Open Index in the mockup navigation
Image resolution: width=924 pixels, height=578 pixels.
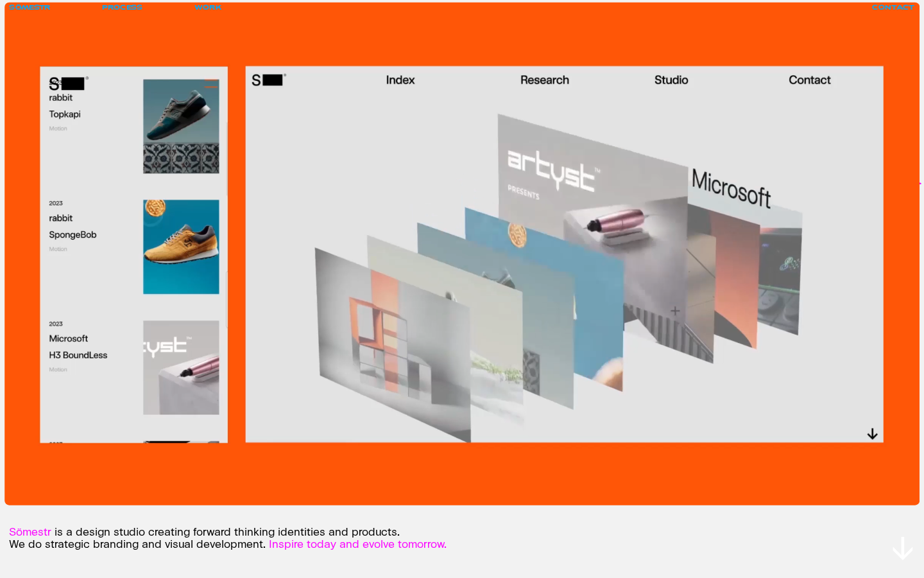(400, 80)
